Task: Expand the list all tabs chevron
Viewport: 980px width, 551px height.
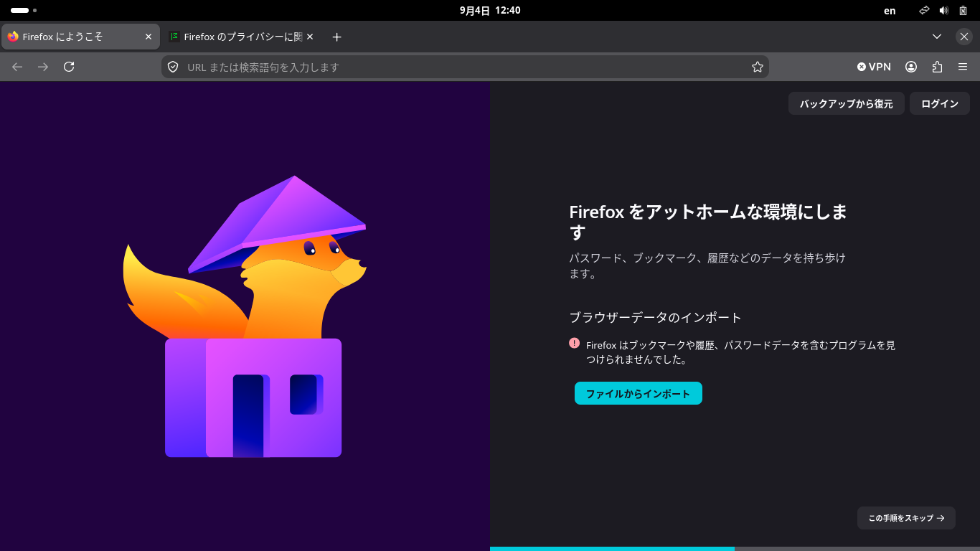Action: pos(937,37)
